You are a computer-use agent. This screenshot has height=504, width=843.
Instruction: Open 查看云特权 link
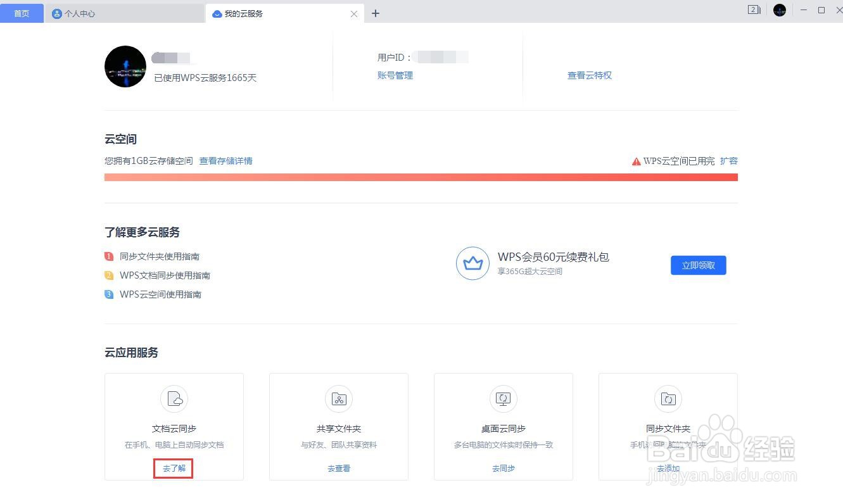590,75
